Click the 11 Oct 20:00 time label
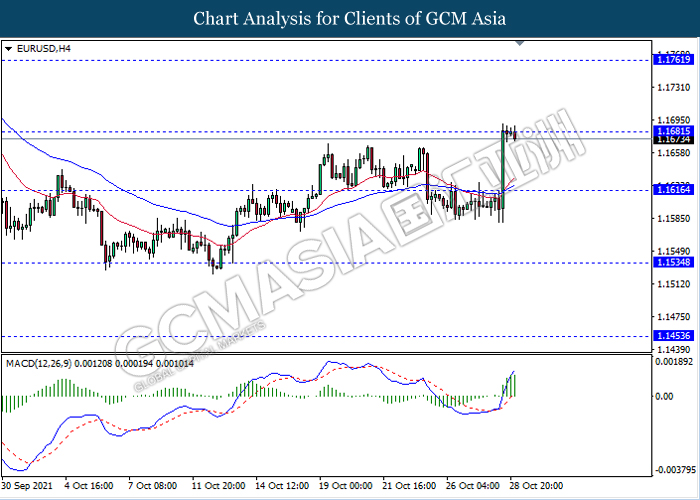 tap(218, 485)
